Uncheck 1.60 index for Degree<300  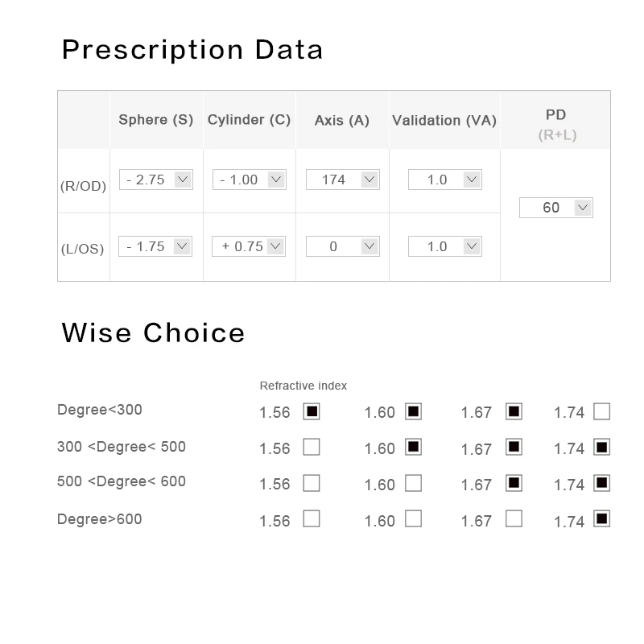click(x=413, y=411)
